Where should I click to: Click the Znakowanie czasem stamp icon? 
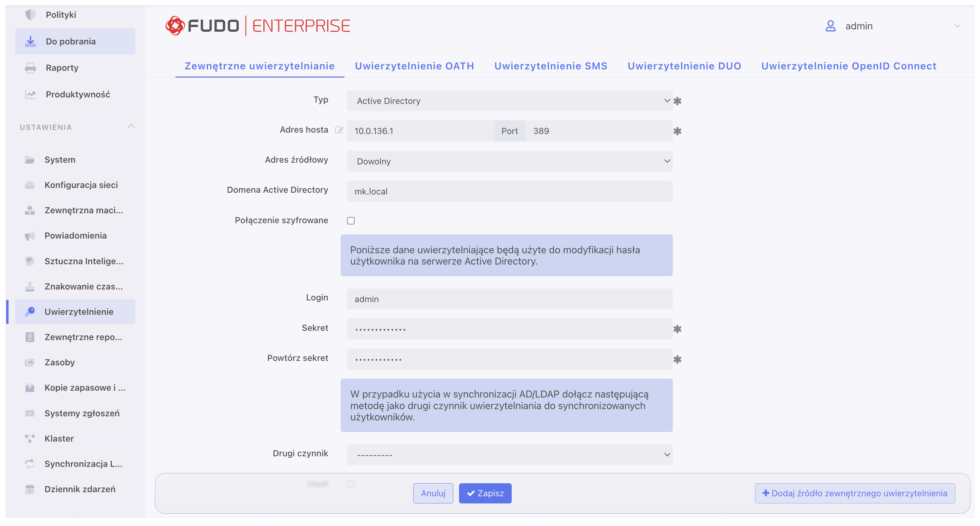(x=30, y=286)
